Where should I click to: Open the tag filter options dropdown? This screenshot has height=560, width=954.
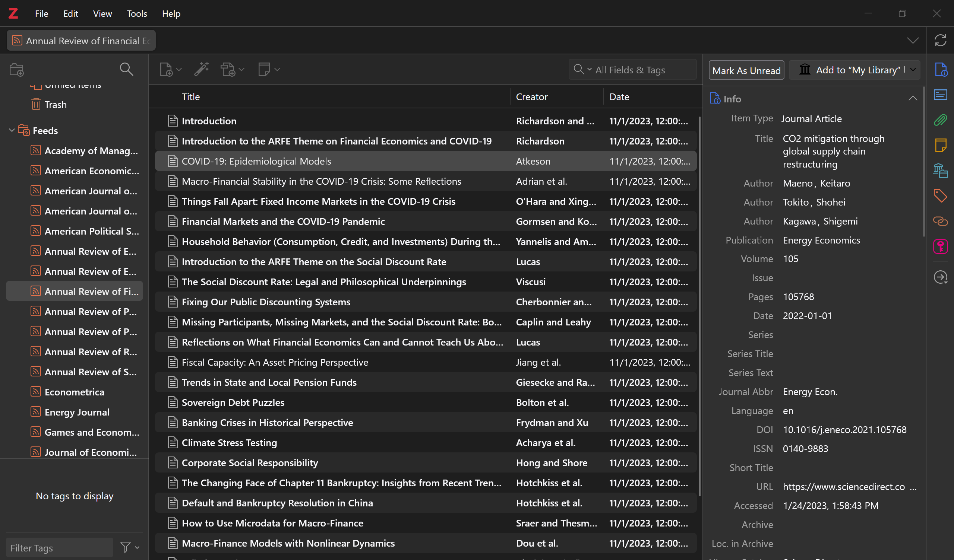tap(130, 547)
